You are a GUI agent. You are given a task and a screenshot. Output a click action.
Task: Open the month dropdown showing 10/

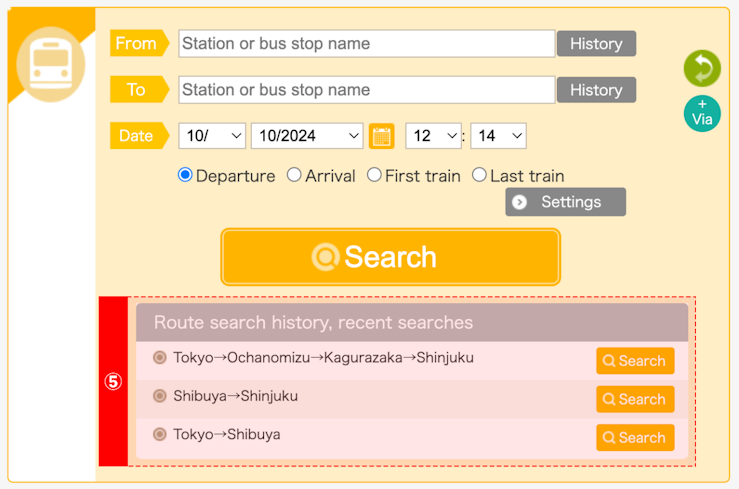pyautogui.click(x=212, y=136)
